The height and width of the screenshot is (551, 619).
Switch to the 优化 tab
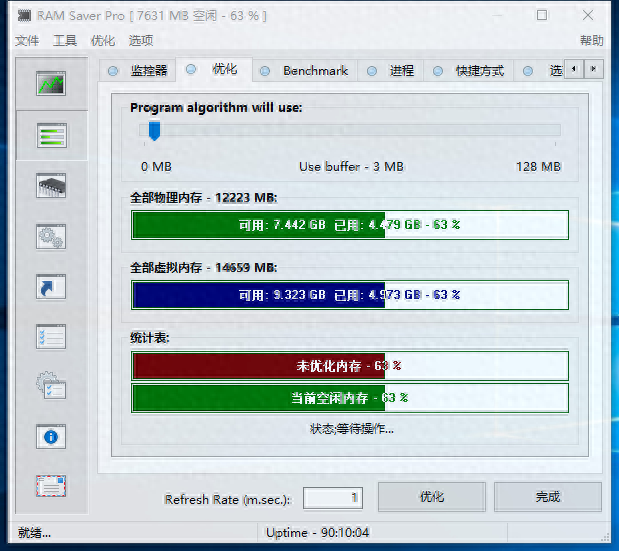click(214, 69)
